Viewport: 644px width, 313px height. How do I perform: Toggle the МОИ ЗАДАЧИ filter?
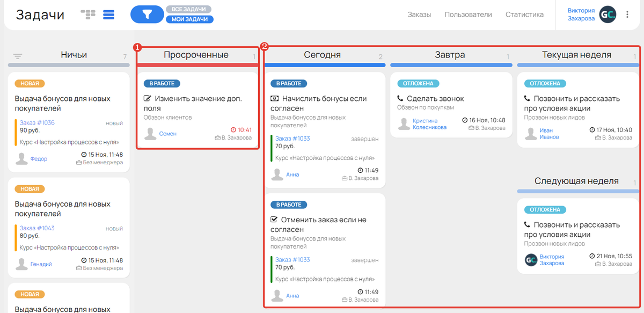pyautogui.click(x=189, y=19)
